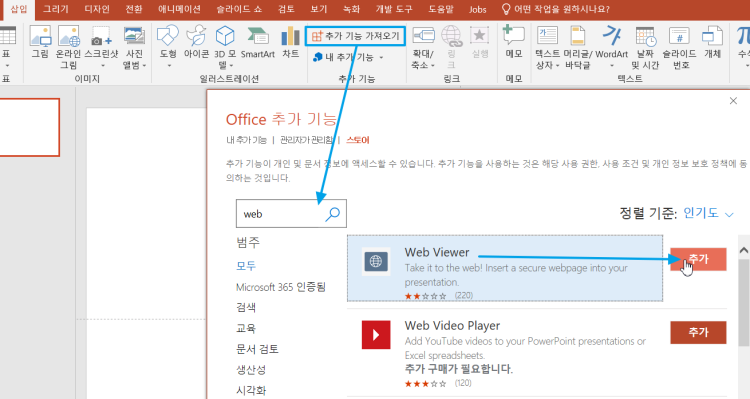750x399 pixels.
Task: Open the 인기도 sort dropdown
Action: [708, 213]
